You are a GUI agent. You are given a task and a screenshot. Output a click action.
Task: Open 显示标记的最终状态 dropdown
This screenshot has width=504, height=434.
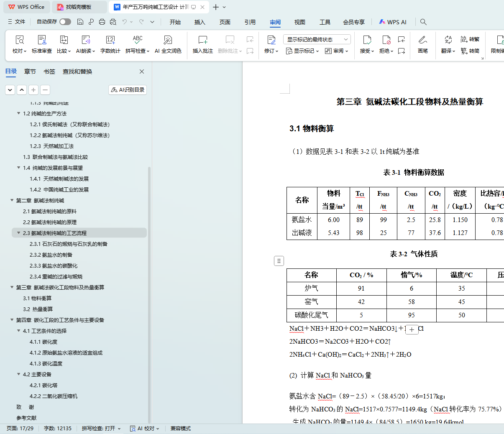(317, 39)
